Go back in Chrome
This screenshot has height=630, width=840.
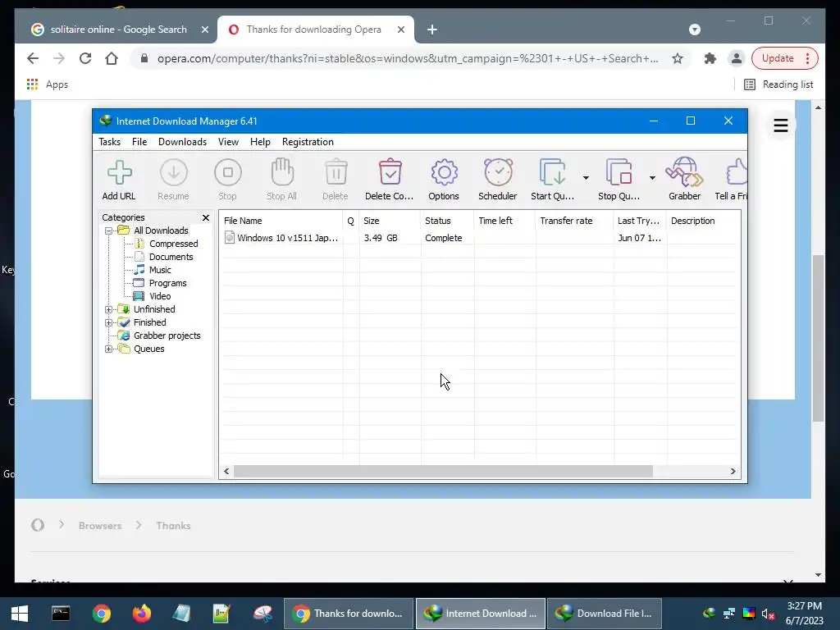pyautogui.click(x=33, y=58)
